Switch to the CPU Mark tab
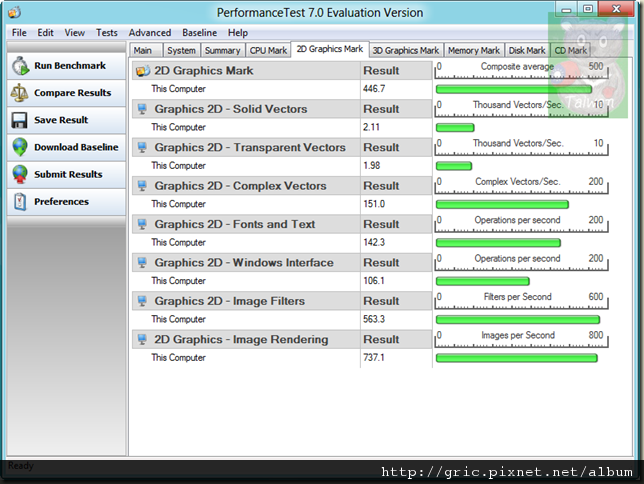 (268, 51)
